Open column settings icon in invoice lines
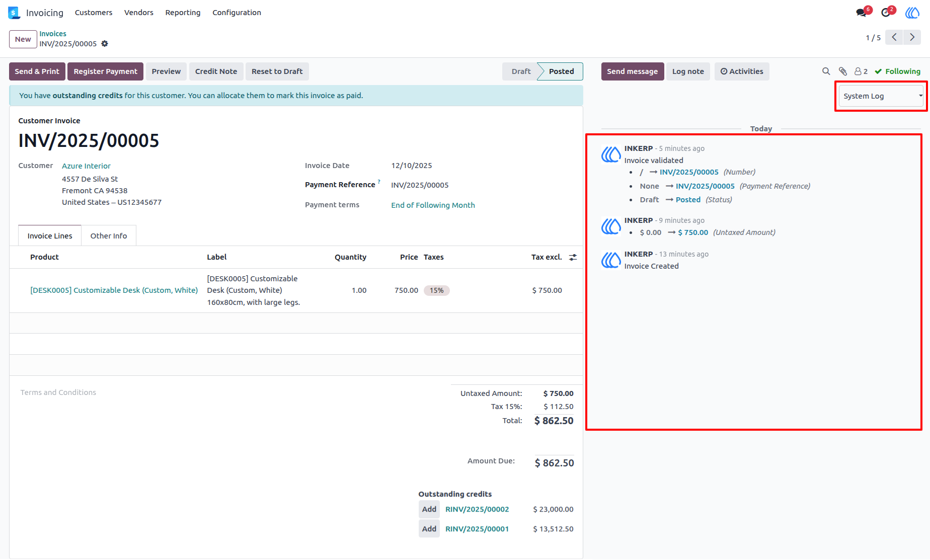Image resolution: width=930 pixels, height=560 pixels. pos(573,257)
